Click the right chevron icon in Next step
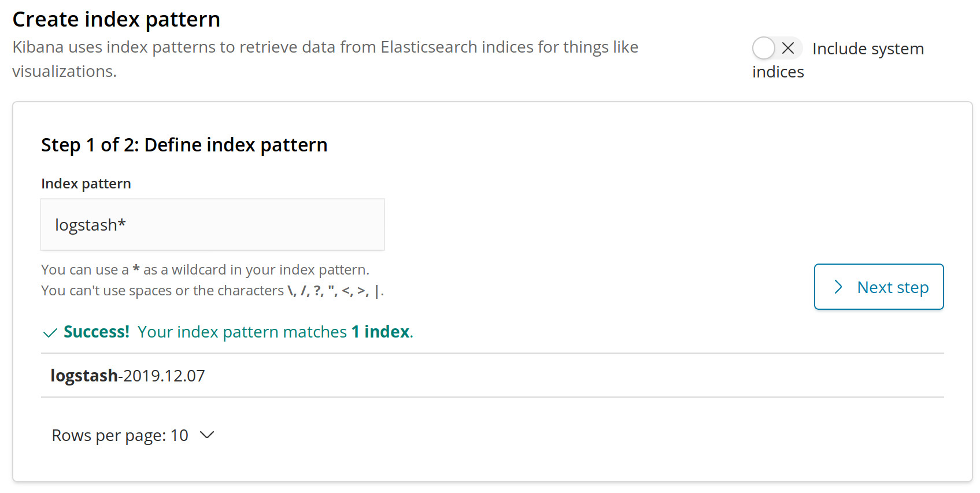980x493 pixels. [838, 287]
